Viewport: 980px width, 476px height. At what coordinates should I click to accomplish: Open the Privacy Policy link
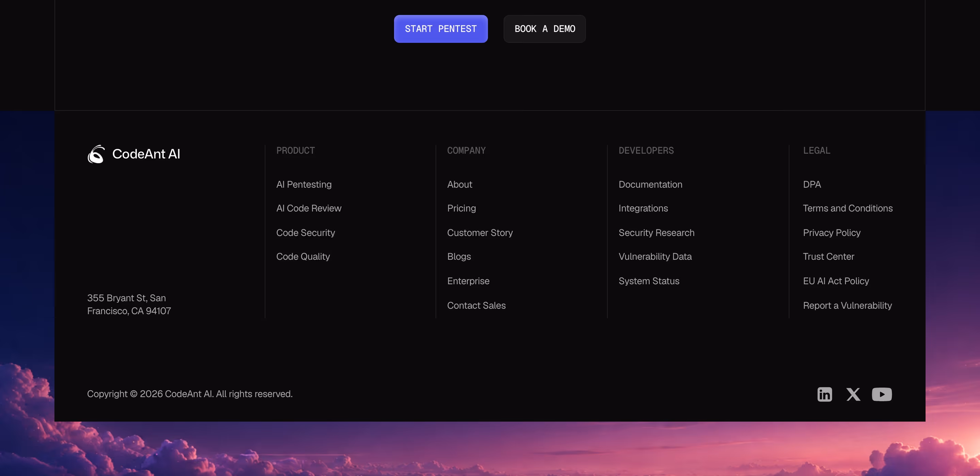coord(832,233)
